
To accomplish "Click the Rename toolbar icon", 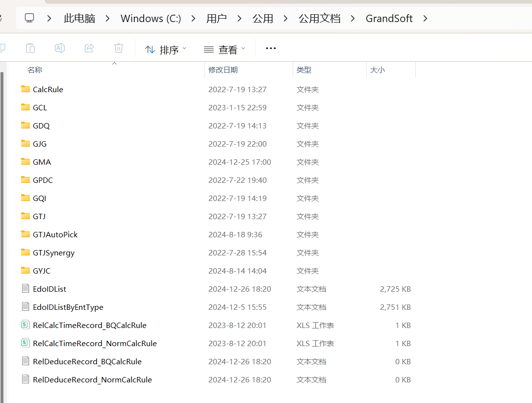I will tap(60, 48).
